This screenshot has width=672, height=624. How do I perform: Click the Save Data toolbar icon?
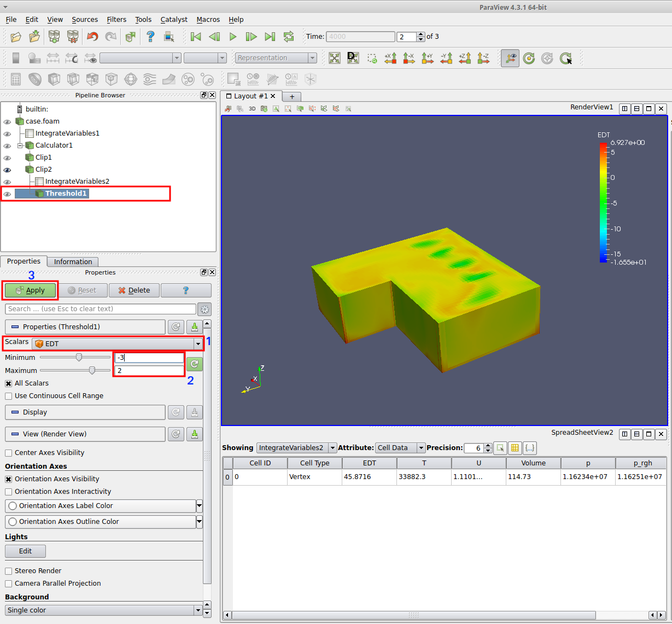(34, 37)
